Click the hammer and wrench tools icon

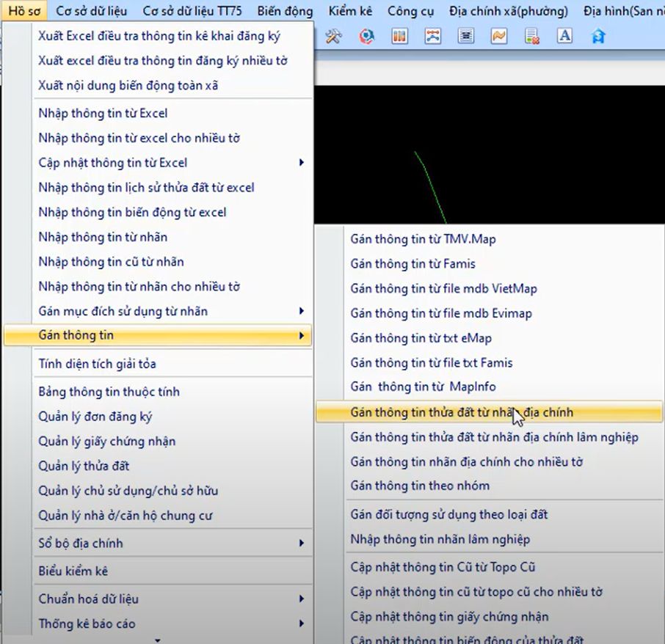click(334, 36)
